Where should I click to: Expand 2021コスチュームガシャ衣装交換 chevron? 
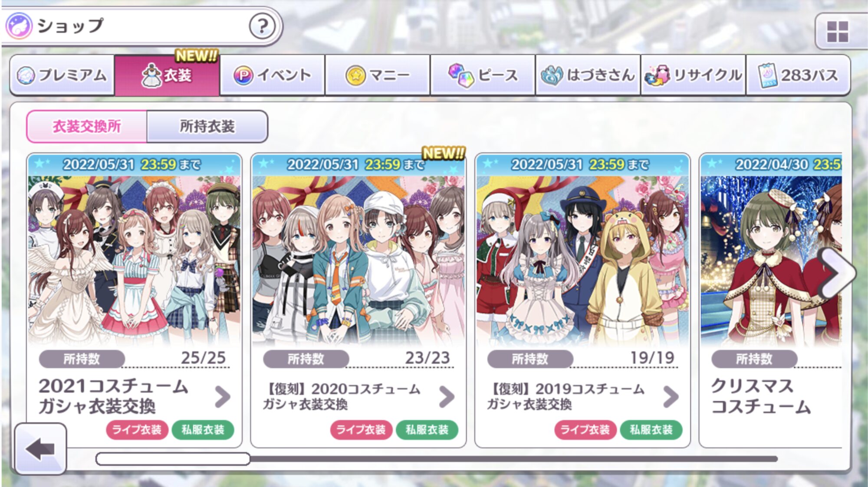click(x=223, y=396)
